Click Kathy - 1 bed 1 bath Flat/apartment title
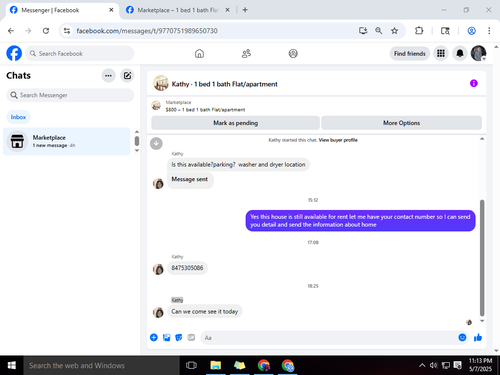The width and height of the screenshot is (500, 375). pos(224,84)
